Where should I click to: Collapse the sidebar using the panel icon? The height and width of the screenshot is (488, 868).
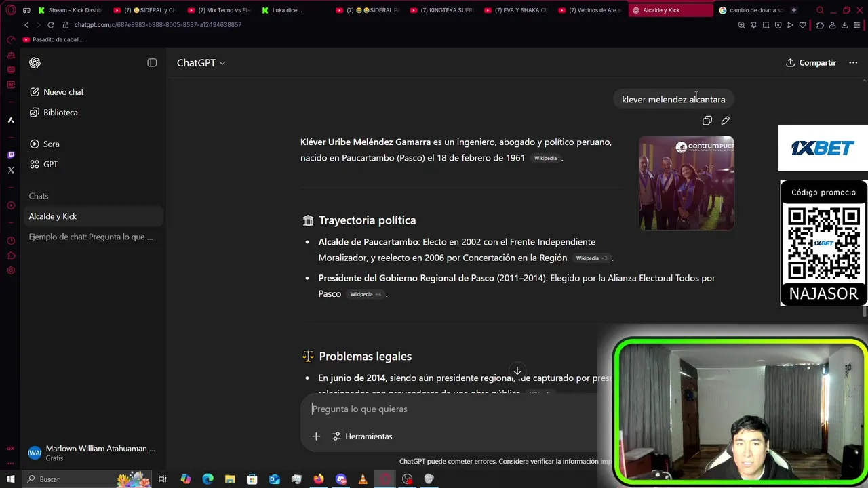152,62
